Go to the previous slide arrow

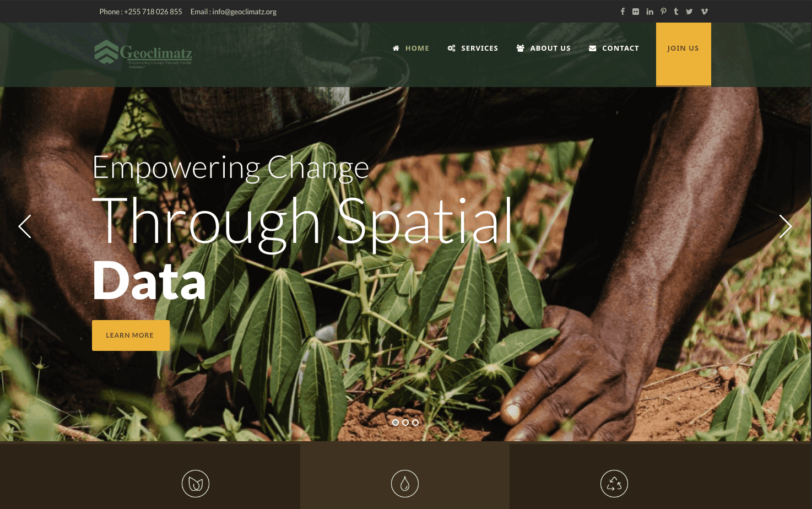click(x=25, y=226)
